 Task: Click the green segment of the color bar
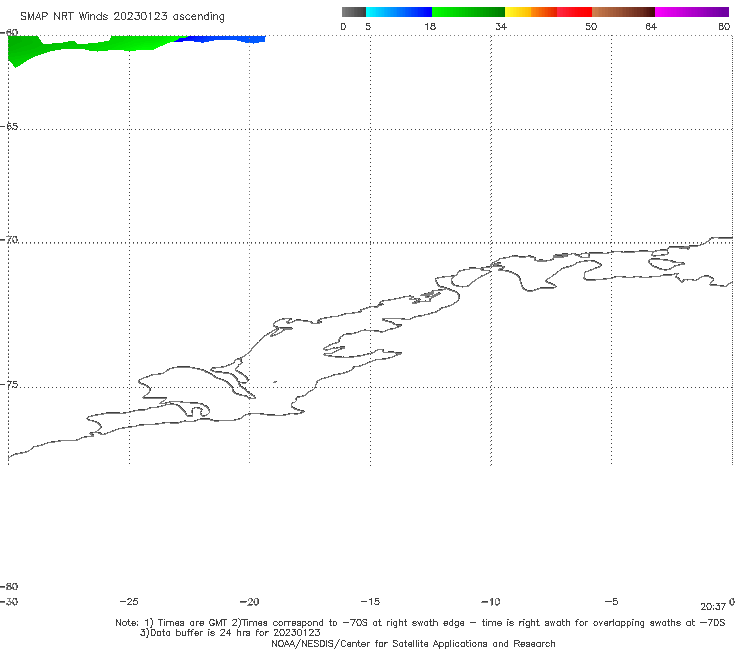point(468,12)
